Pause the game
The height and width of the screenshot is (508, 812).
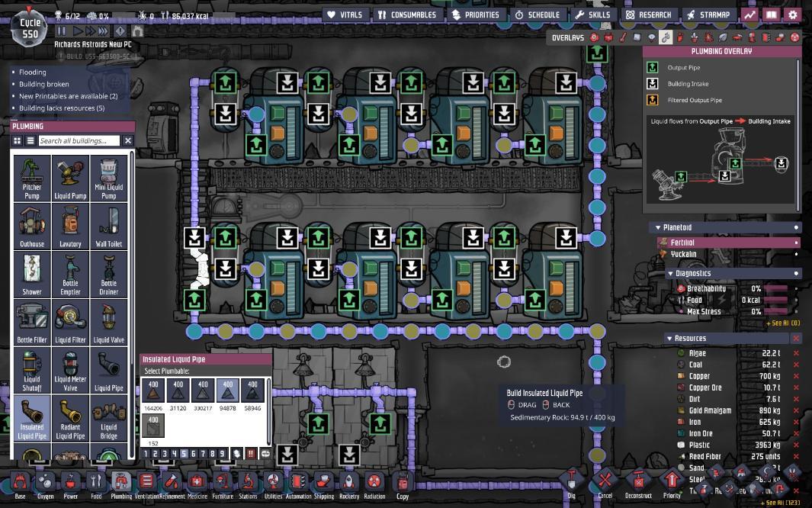[x=62, y=31]
